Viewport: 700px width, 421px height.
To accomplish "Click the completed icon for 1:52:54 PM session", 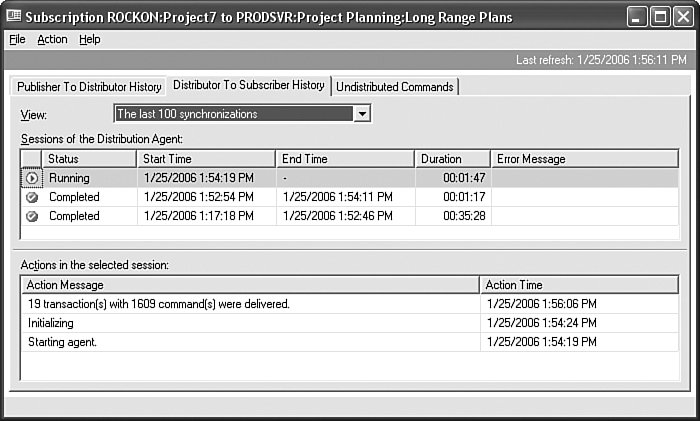I will (x=32, y=197).
